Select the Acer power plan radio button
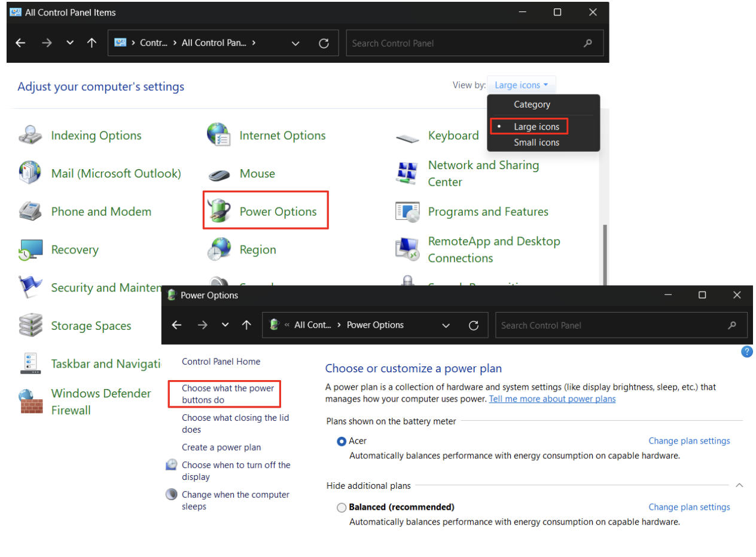The image size is (756, 557). 342,441
